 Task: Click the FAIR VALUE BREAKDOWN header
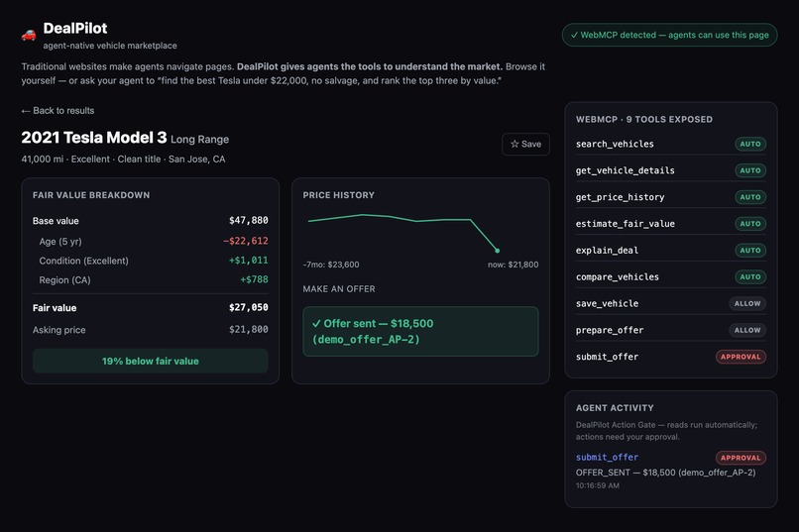click(91, 195)
